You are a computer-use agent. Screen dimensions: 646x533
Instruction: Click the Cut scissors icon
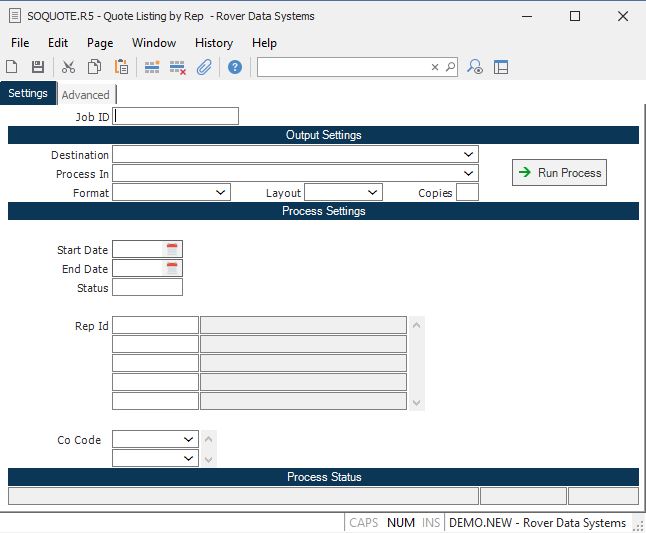[x=68, y=67]
